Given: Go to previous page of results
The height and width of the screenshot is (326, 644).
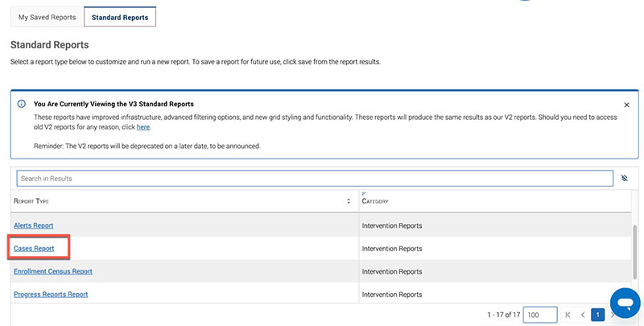Looking at the screenshot, I should (583, 315).
